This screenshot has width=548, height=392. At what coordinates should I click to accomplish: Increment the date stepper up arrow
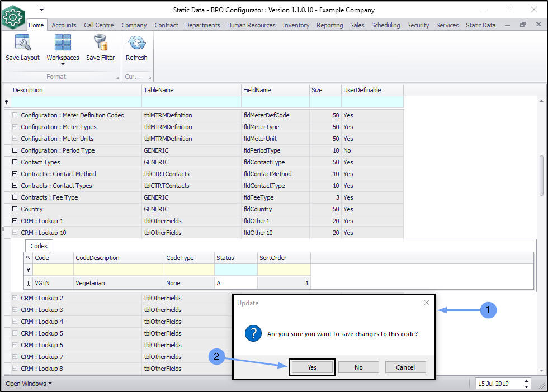coord(526,381)
